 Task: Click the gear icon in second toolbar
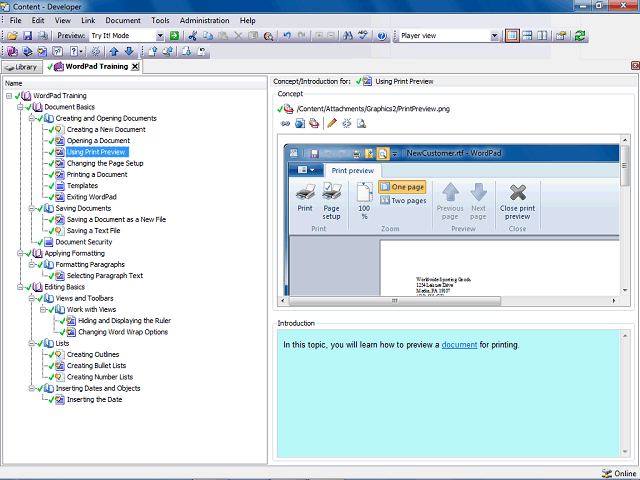[x=96, y=51]
